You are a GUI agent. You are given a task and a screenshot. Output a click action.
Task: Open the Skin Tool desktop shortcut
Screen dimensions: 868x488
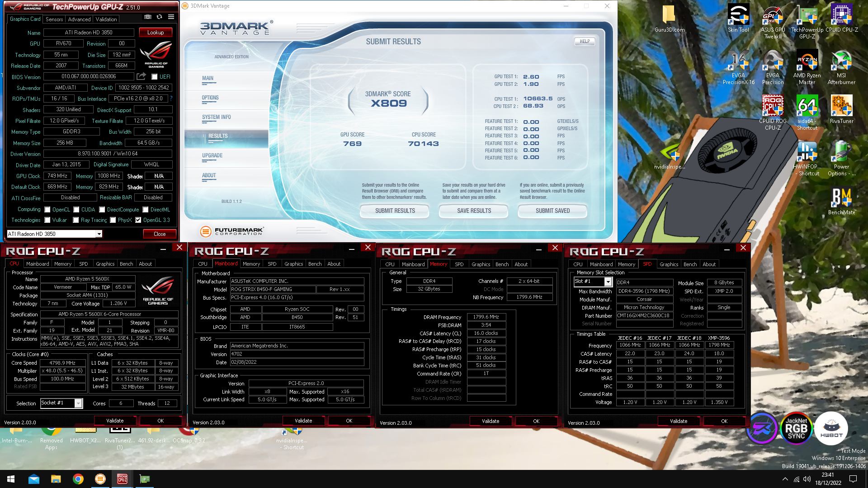738,19
